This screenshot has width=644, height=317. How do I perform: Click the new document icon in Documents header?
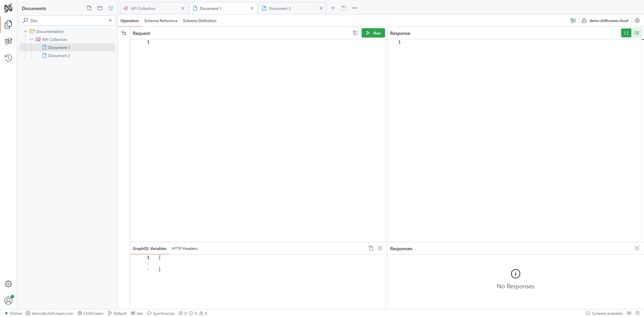[89, 8]
